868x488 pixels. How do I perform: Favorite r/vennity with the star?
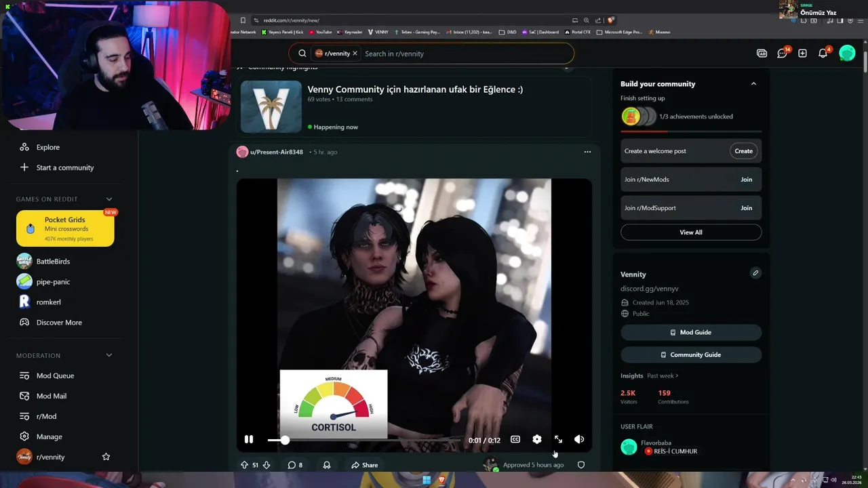click(x=106, y=457)
